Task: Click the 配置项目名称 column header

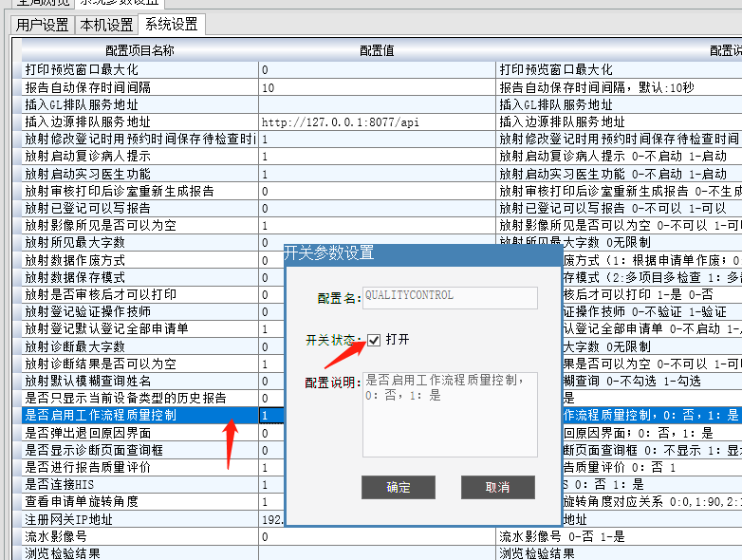Action: point(139,51)
